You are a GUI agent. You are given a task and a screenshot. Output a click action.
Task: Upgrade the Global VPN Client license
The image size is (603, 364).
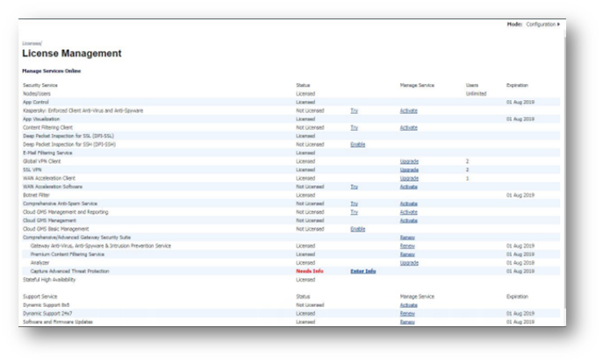tap(408, 161)
